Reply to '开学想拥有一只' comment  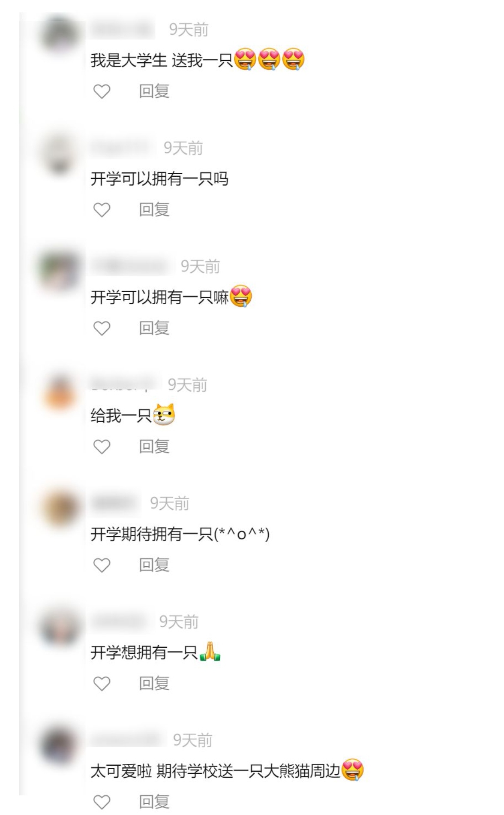pyautogui.click(x=154, y=683)
